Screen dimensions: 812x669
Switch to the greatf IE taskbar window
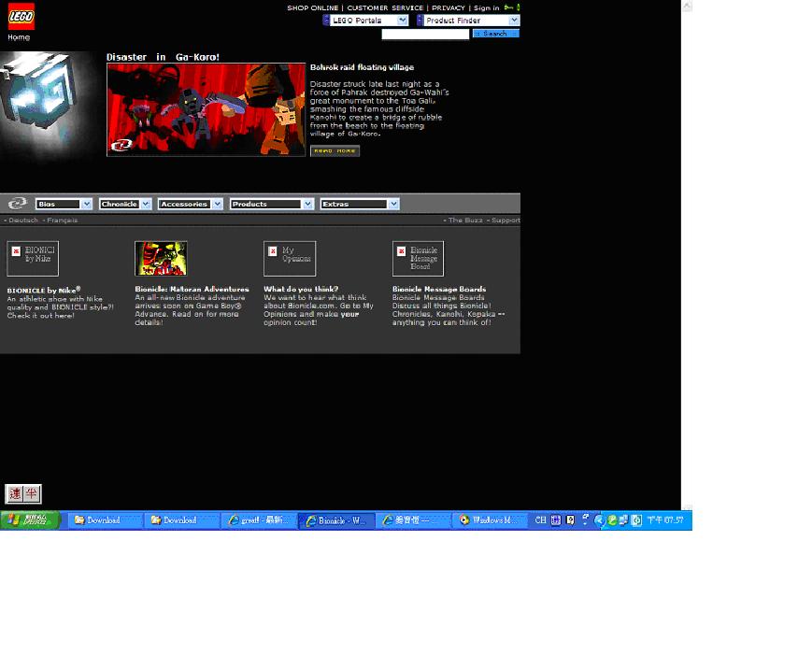(259, 520)
